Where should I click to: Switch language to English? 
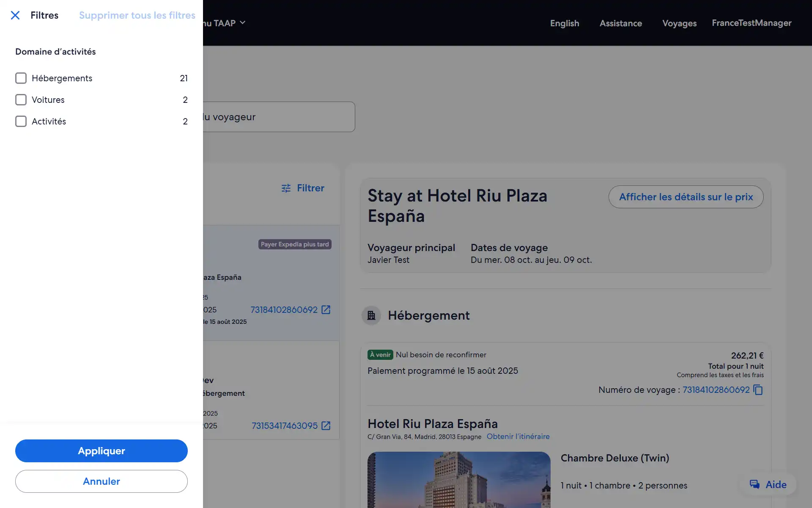point(564,23)
